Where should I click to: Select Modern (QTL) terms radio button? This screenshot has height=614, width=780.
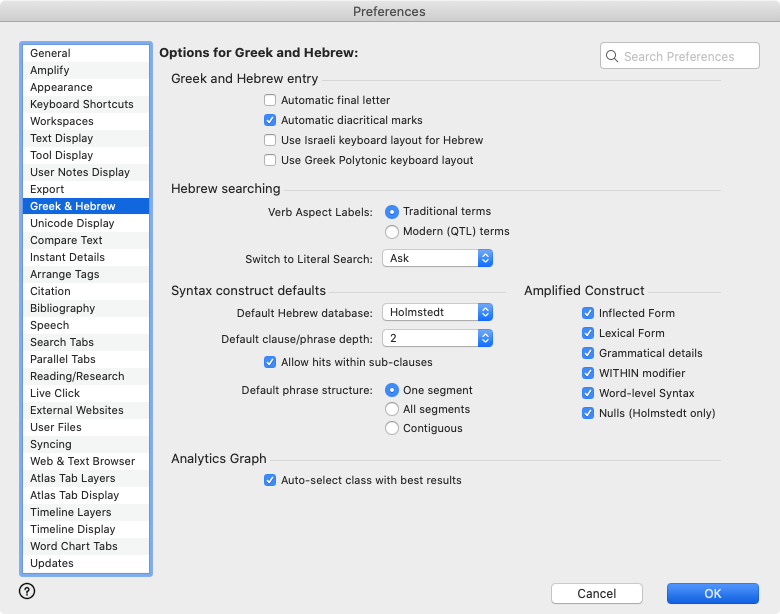[392, 232]
